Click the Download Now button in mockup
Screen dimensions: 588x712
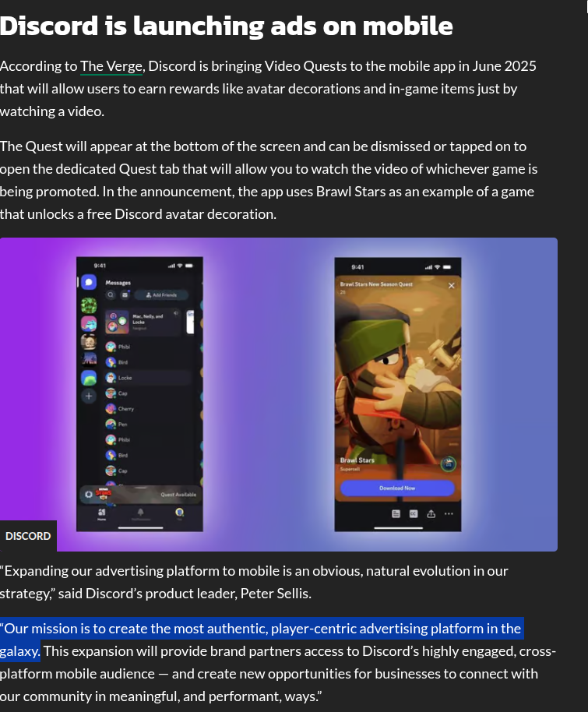(x=397, y=488)
